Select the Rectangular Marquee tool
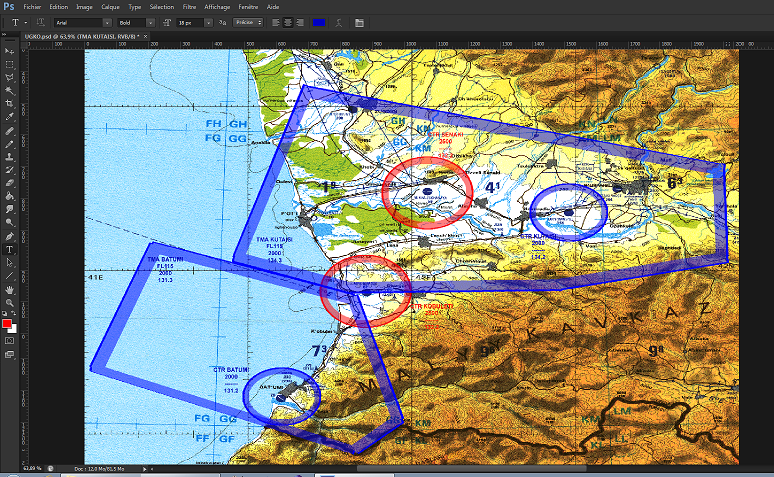Screen dimensions: 774x477 (x=9, y=65)
